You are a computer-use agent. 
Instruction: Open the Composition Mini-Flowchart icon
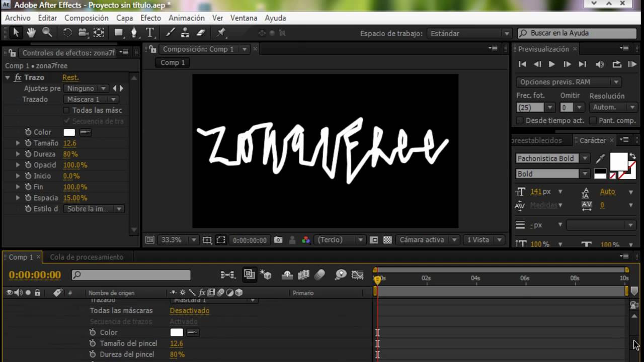point(228,275)
